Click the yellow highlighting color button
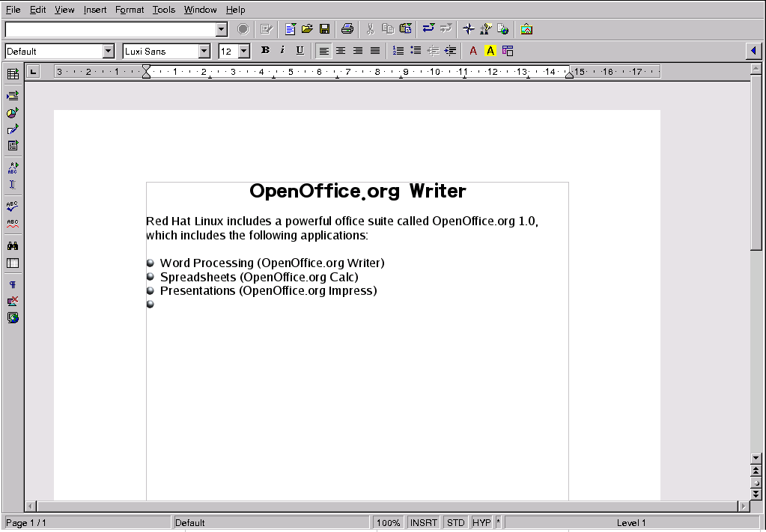 (x=490, y=51)
